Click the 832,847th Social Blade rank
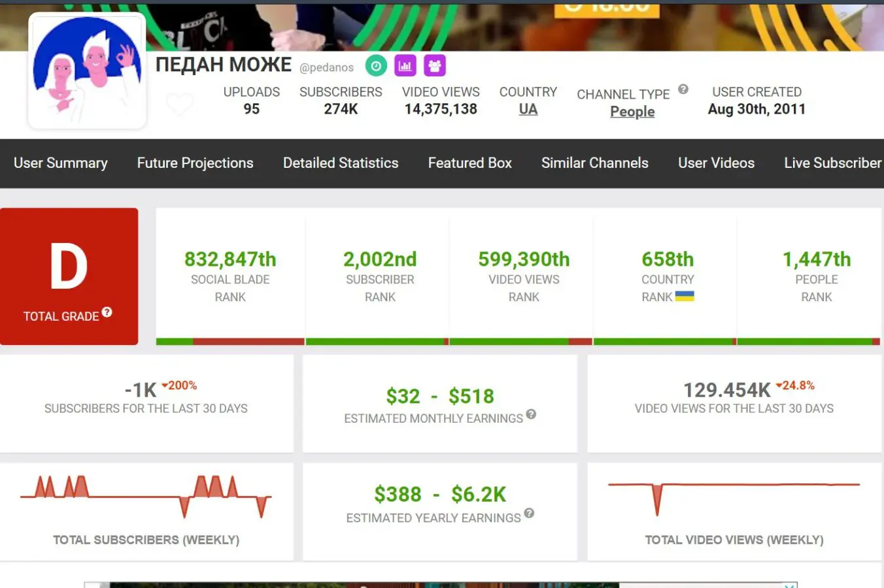This screenshot has height=588, width=884. (x=230, y=259)
